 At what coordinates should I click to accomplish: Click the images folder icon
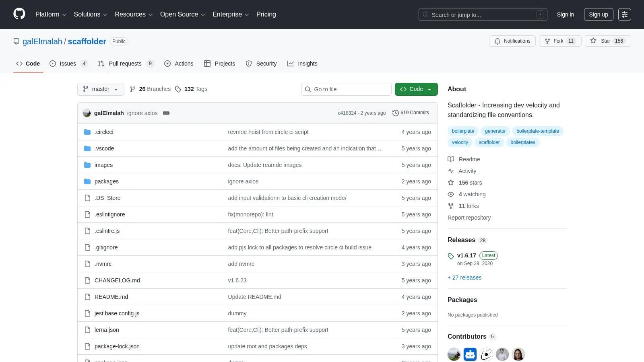[x=87, y=165]
